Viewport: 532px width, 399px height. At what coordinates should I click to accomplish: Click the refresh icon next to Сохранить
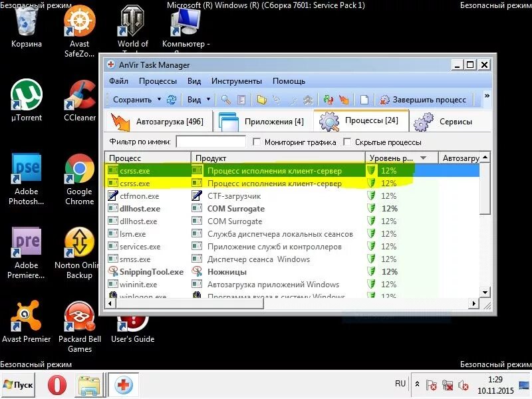(x=172, y=99)
